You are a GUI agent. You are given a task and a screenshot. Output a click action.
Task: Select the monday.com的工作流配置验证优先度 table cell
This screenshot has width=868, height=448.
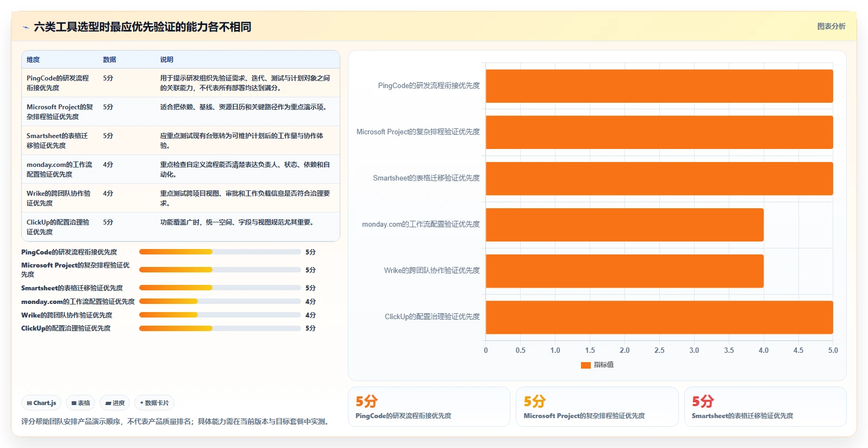59,169
